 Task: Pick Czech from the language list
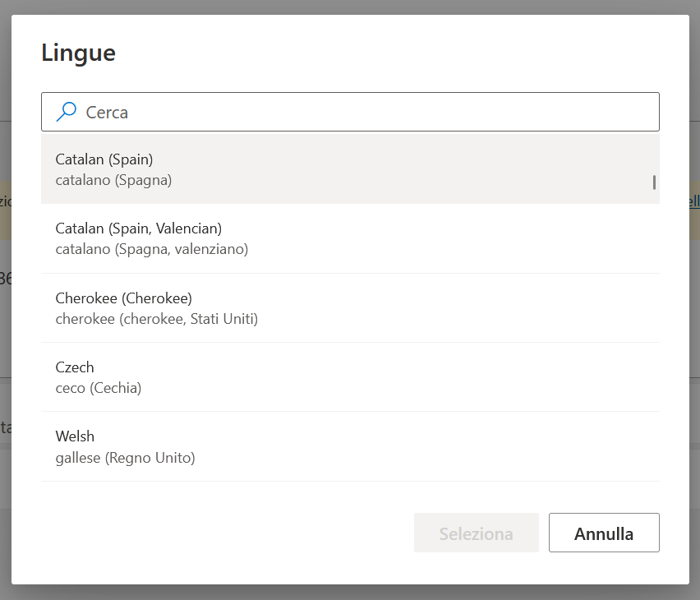(350, 377)
